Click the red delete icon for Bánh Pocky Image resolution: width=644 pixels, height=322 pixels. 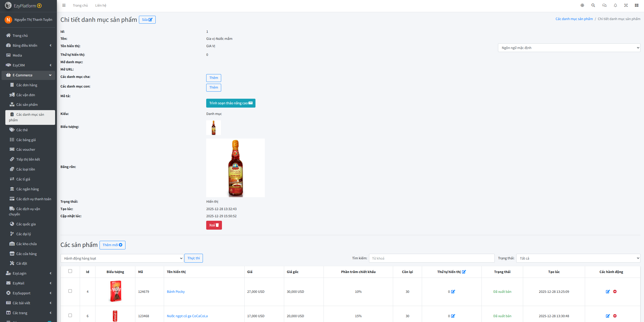click(x=615, y=292)
